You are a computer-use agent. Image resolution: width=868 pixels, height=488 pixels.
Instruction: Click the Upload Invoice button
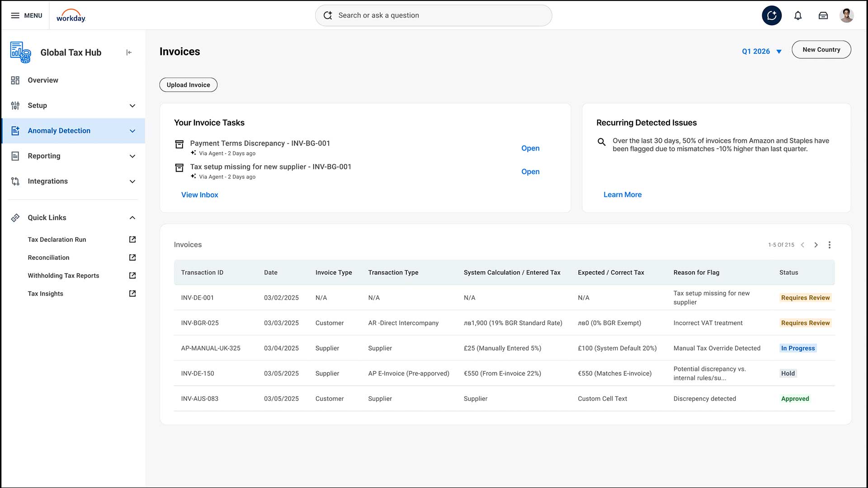(x=188, y=85)
